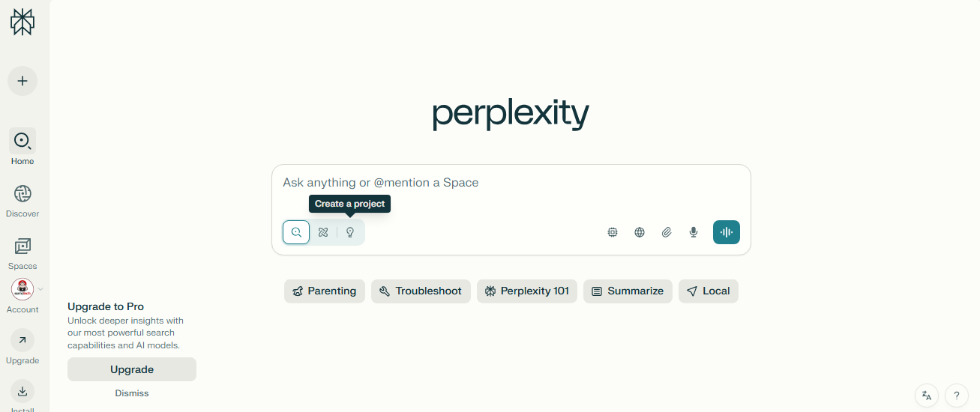980x412 pixels.
Task: Click the Upgrade button in Pro banner
Action: (132, 369)
